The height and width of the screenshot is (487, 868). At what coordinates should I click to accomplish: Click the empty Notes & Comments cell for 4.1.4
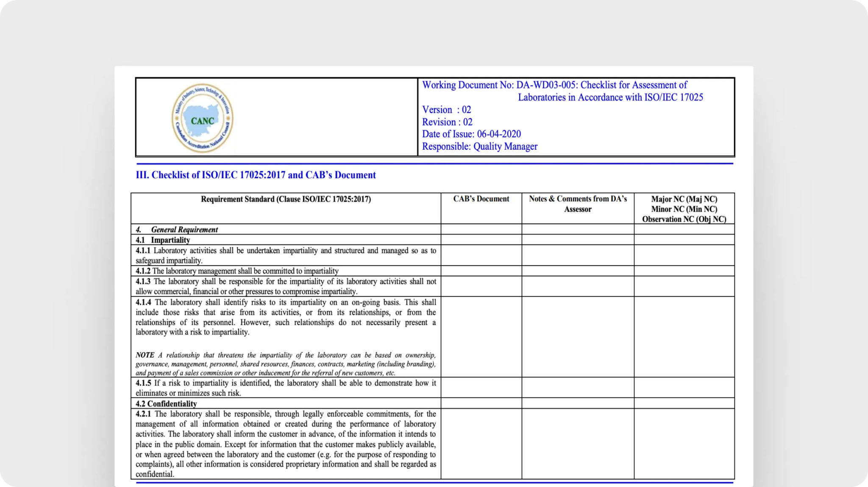click(578, 337)
